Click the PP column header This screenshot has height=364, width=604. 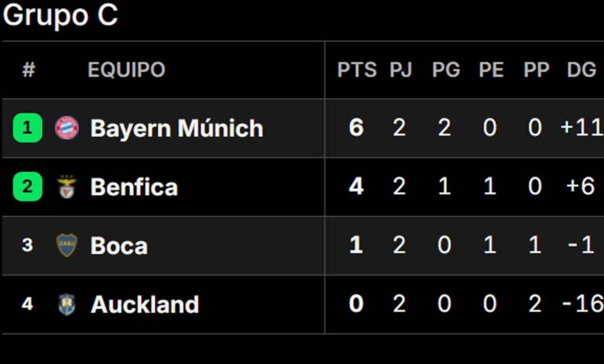(536, 70)
